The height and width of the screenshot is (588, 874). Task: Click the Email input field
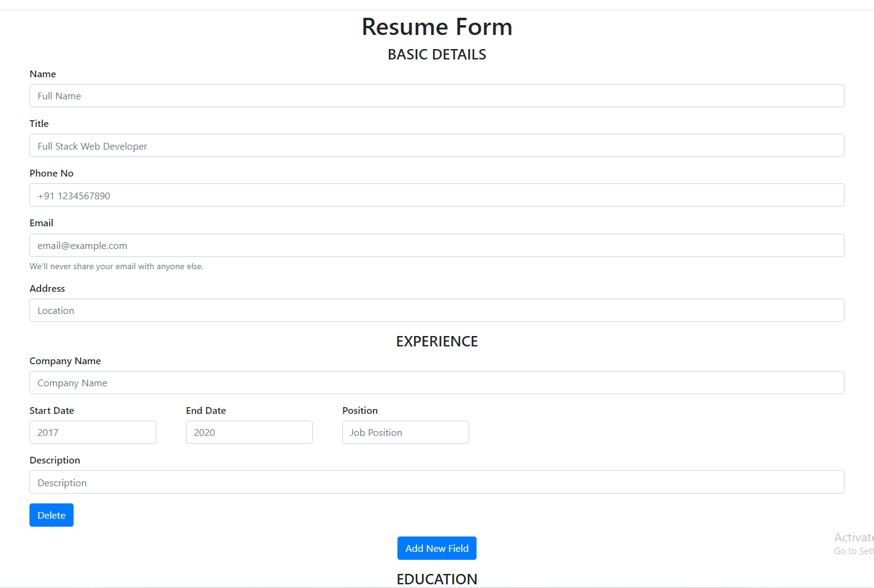437,245
